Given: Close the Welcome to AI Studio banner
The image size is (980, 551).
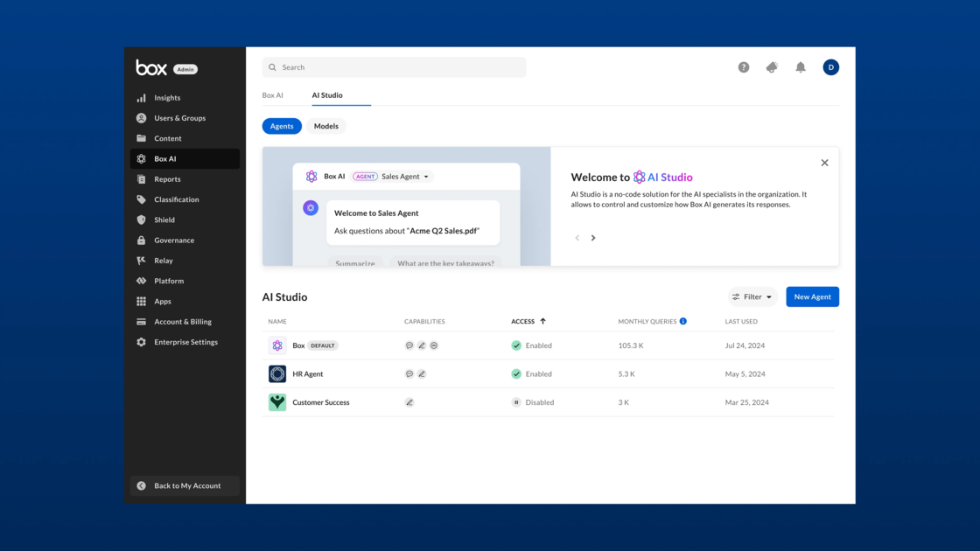Looking at the screenshot, I should [824, 163].
